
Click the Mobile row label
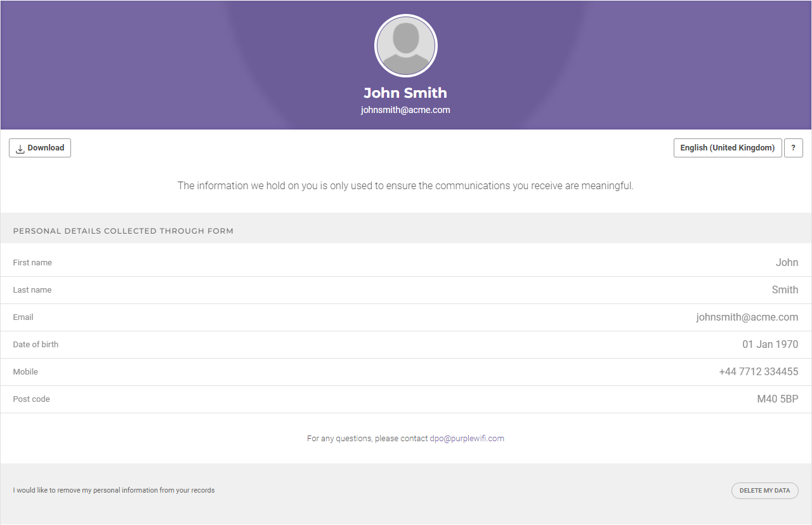pyautogui.click(x=25, y=372)
